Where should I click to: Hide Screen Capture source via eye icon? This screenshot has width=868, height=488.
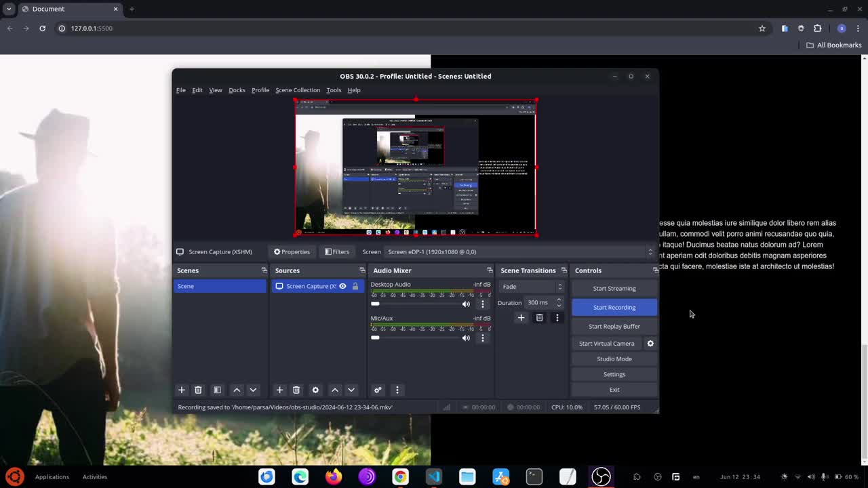[x=342, y=286]
